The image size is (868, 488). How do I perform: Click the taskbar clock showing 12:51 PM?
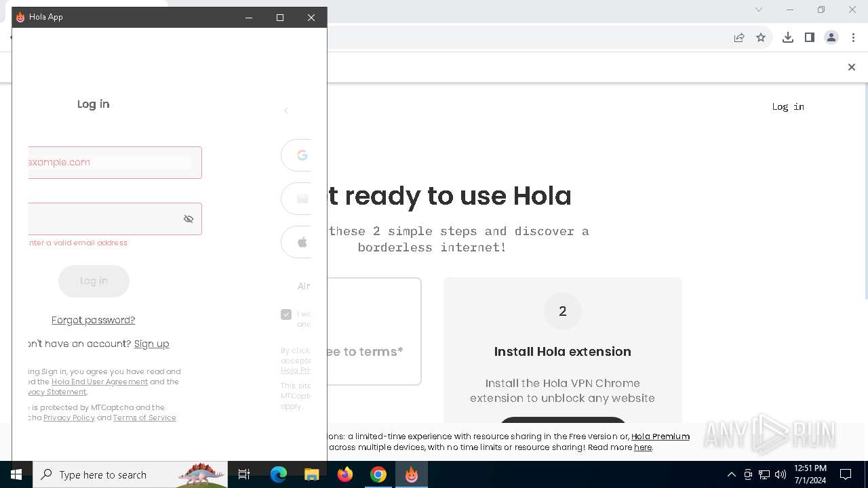click(x=810, y=474)
